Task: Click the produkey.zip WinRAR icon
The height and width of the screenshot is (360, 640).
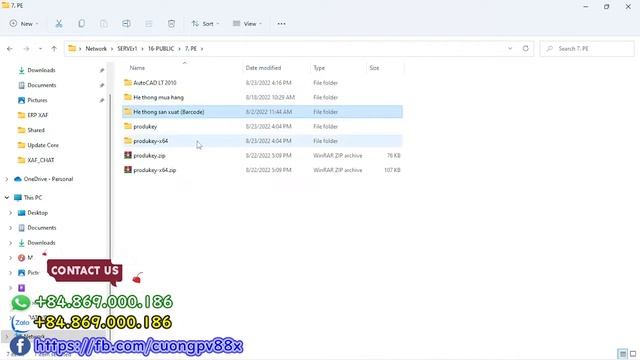Action: (x=128, y=155)
